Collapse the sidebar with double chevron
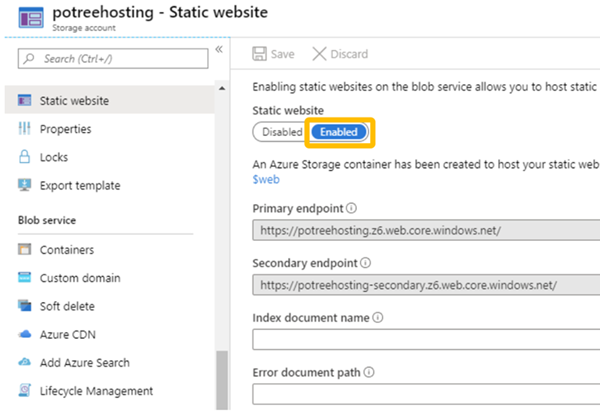The image size is (600, 411). click(219, 50)
